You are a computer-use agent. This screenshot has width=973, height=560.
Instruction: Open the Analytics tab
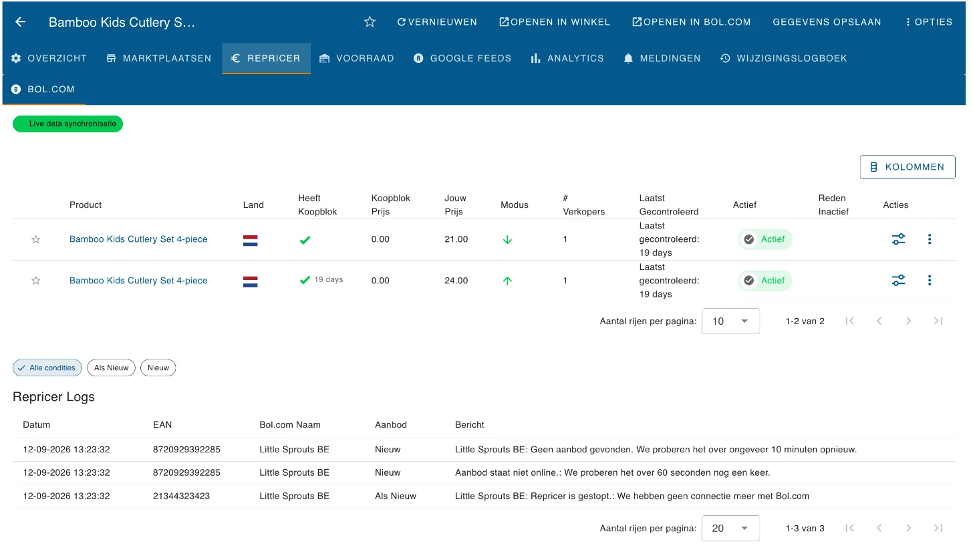(x=567, y=58)
